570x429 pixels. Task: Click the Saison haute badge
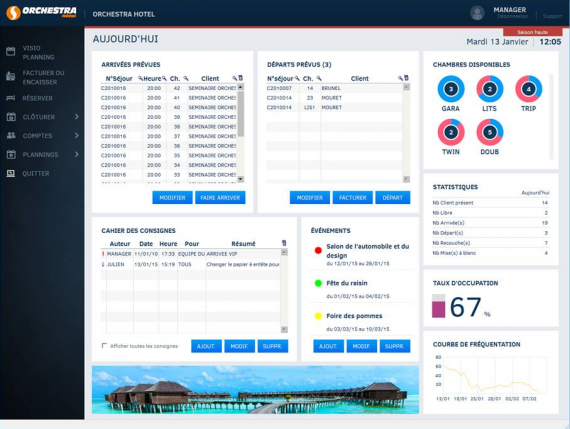tap(533, 32)
